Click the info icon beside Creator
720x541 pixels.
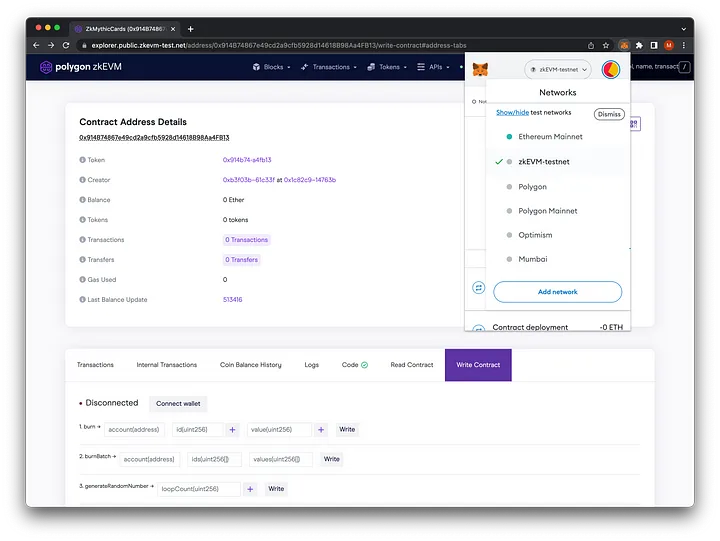pyautogui.click(x=83, y=180)
